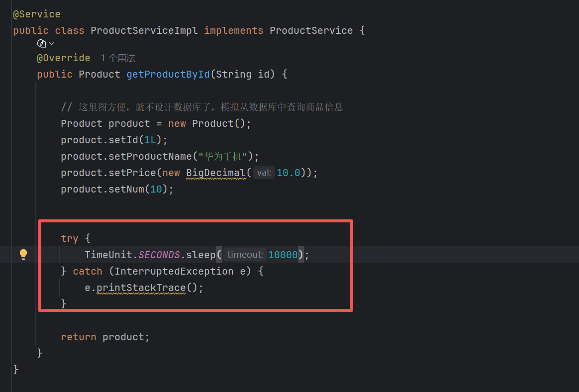The width and height of the screenshot is (579, 392).
Task: Click the yellow lightbulb quick-fix icon
Action: (x=23, y=254)
